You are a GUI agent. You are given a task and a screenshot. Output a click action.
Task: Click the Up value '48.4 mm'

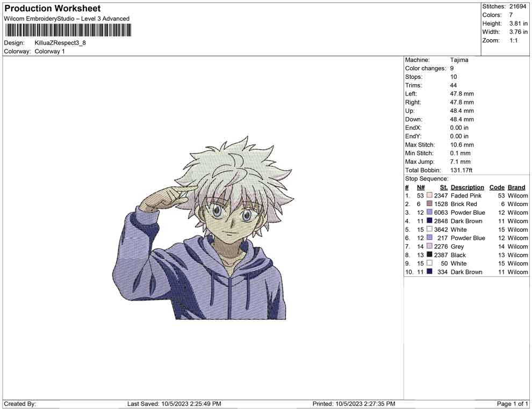click(x=462, y=111)
